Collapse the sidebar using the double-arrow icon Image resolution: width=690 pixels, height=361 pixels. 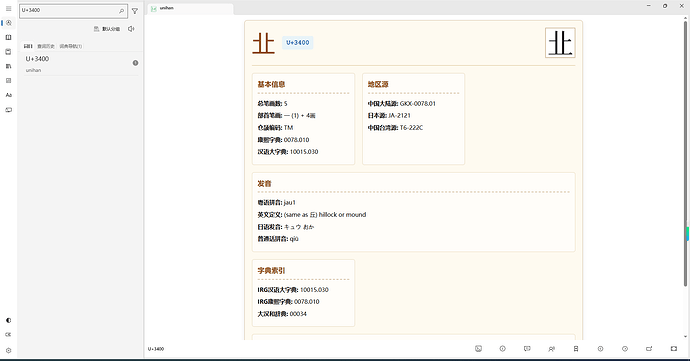coord(8,335)
